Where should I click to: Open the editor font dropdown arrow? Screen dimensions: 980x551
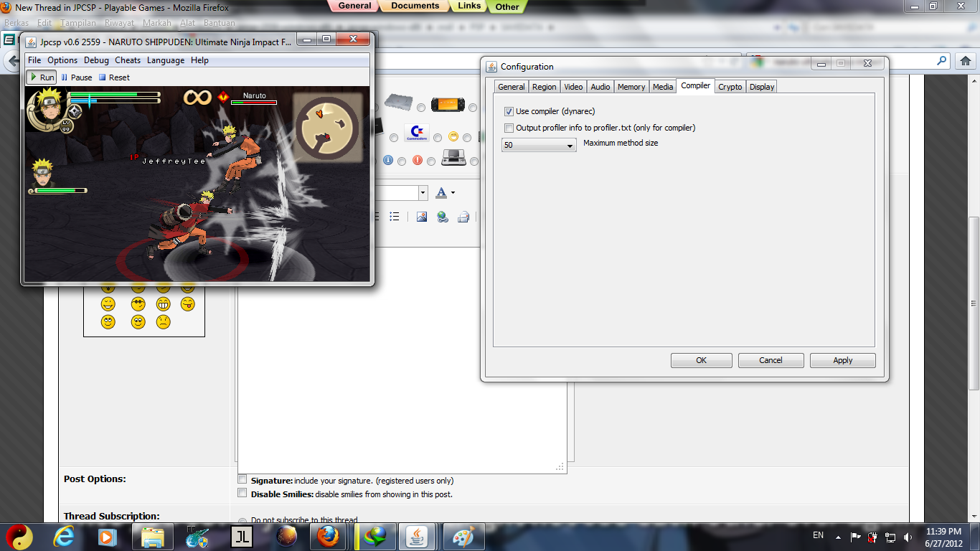pos(423,193)
